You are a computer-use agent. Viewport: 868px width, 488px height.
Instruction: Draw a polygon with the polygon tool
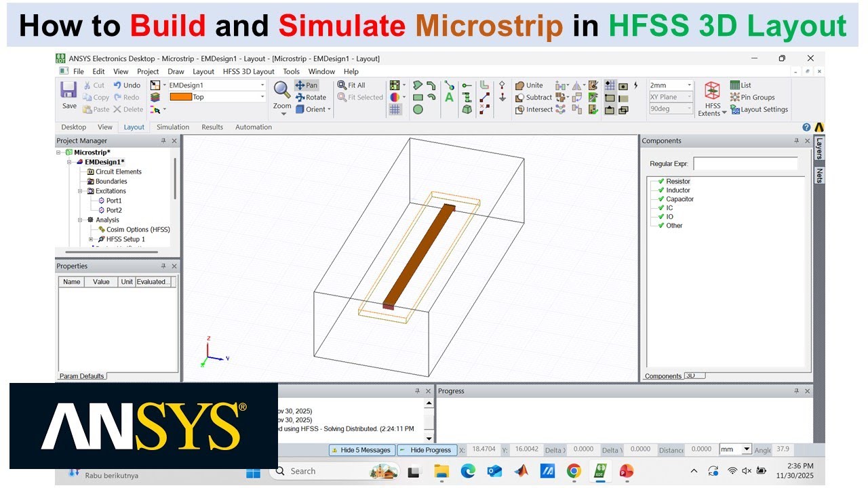tap(418, 85)
